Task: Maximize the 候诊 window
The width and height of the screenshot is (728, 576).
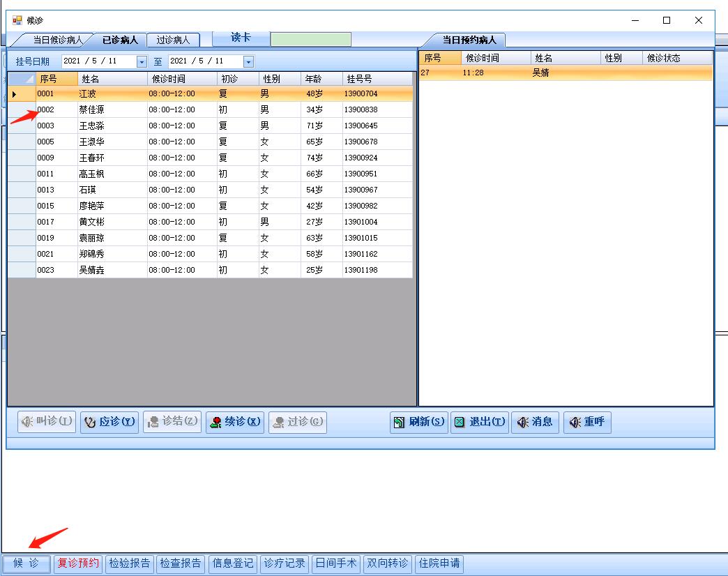Action: (667, 20)
